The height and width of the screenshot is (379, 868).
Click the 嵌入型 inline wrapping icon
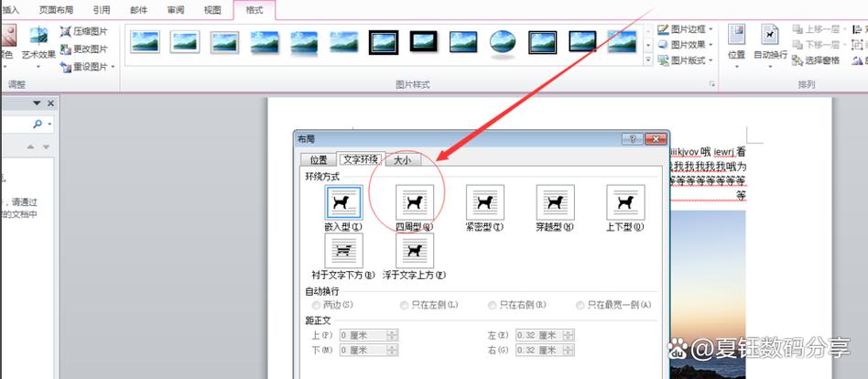pos(343,202)
